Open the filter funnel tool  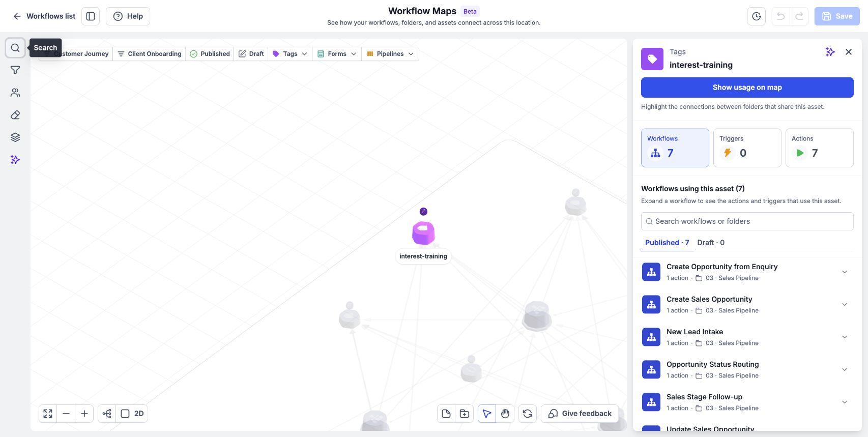coord(15,70)
